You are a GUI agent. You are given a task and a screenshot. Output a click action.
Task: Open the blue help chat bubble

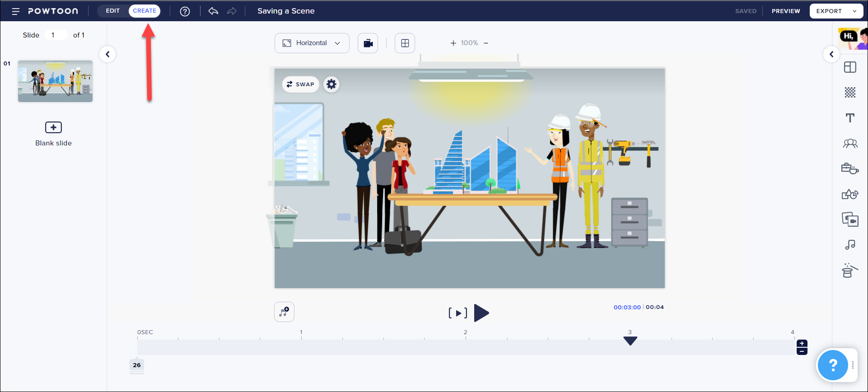click(832, 365)
